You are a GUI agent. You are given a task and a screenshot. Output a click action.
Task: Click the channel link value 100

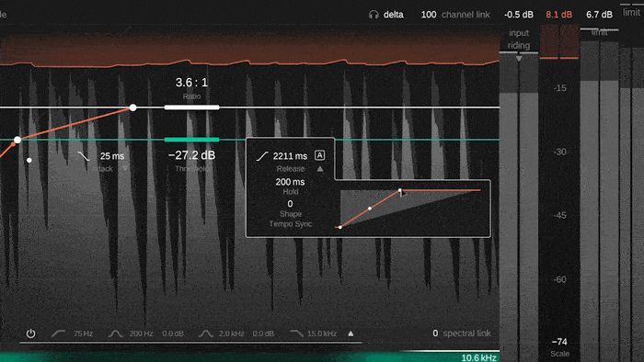[x=429, y=15]
